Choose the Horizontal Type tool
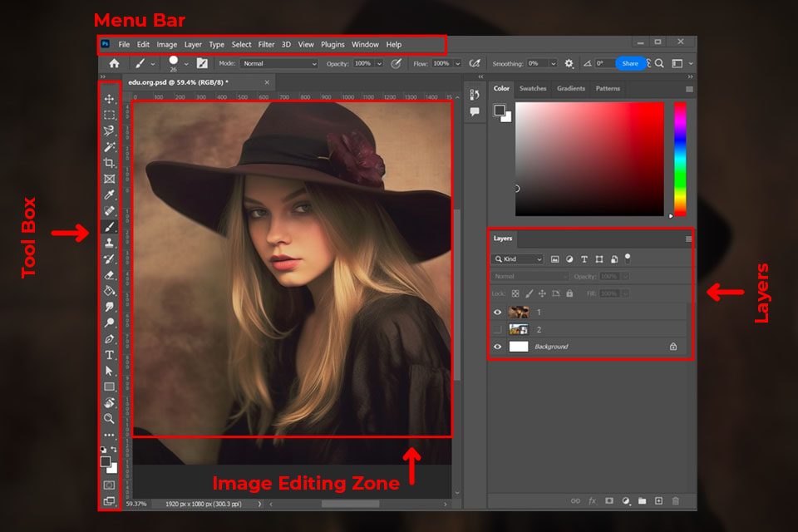 (x=109, y=355)
